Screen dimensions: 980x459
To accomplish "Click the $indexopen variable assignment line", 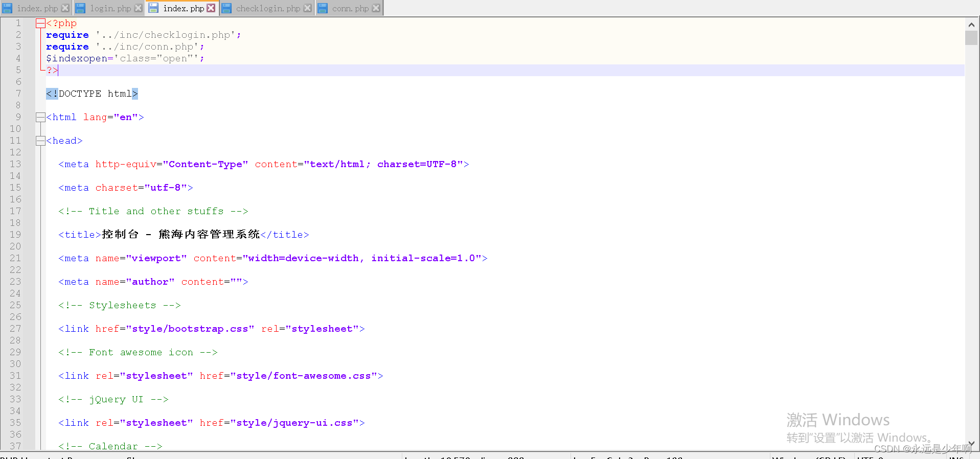I will (125, 58).
